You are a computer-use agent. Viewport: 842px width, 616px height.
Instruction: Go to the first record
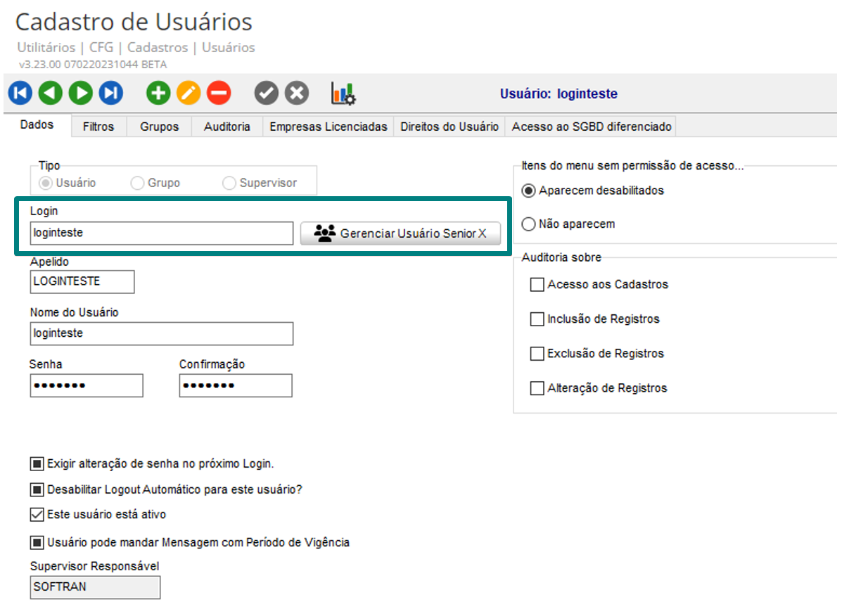pyautogui.click(x=20, y=93)
